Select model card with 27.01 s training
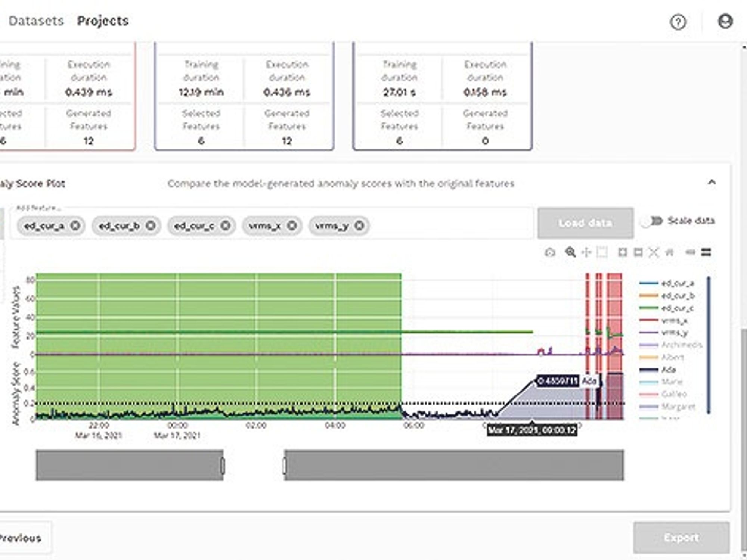 443,96
